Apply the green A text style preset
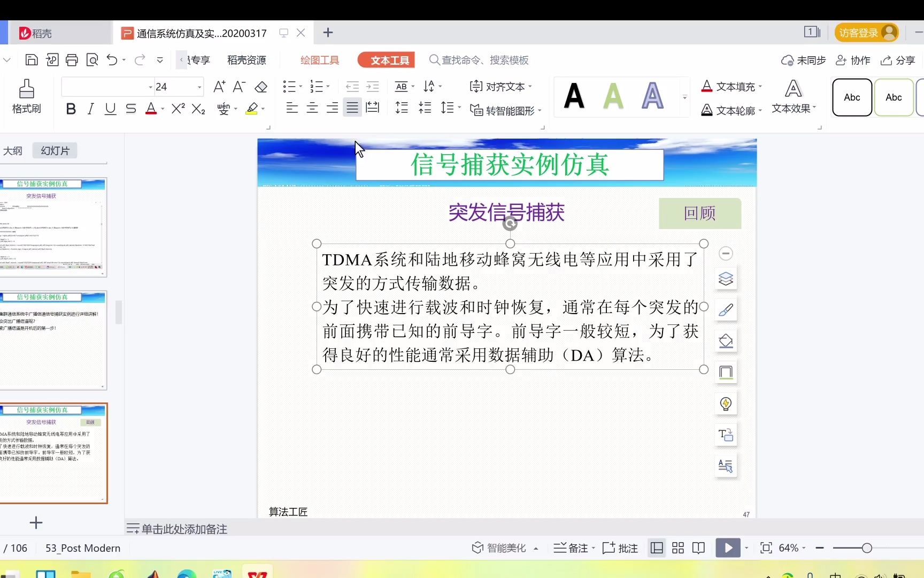 click(x=613, y=96)
